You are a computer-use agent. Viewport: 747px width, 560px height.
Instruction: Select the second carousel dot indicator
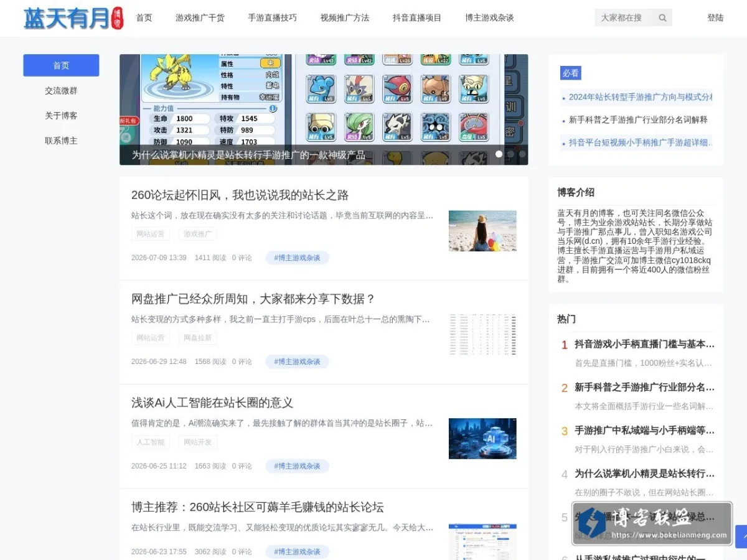pos(511,154)
